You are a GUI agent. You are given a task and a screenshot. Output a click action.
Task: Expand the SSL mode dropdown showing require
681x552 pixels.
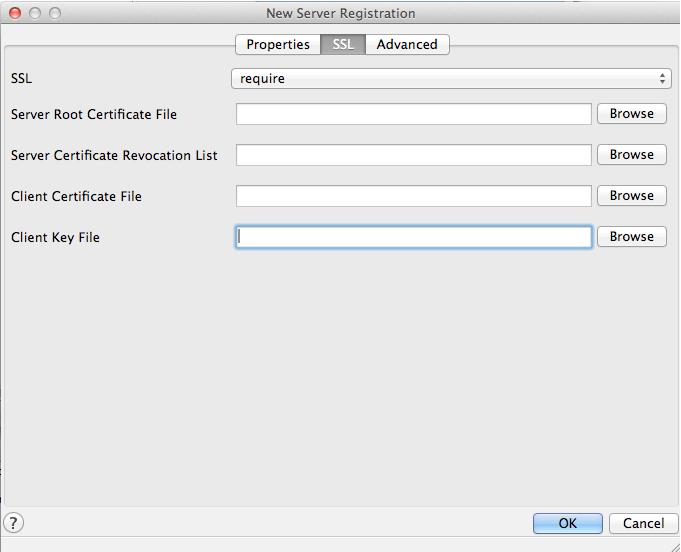450,78
